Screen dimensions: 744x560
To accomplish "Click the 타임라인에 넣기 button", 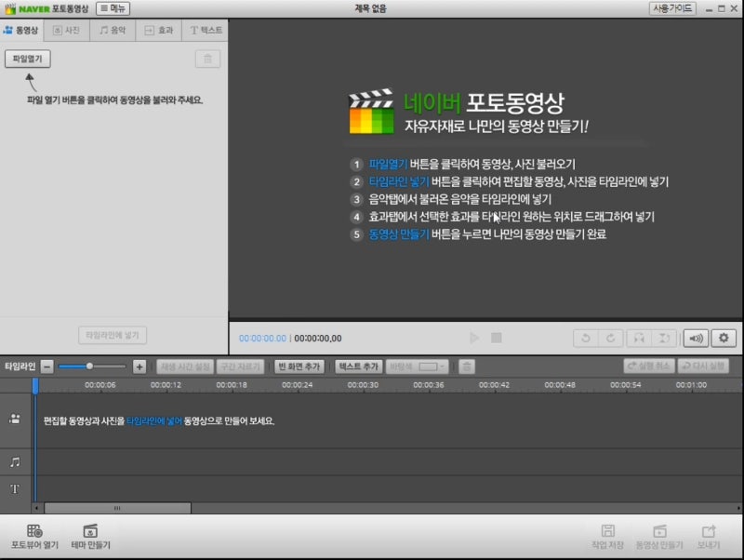I will (x=113, y=335).
